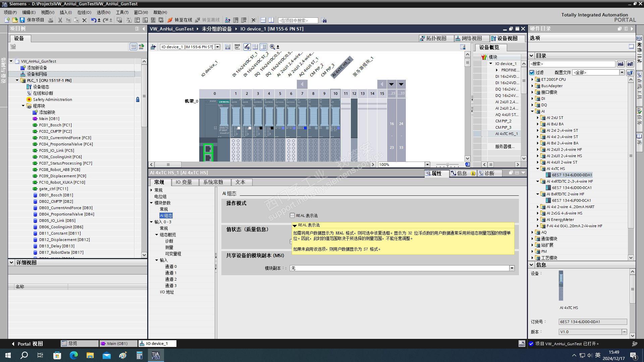Enable the REAL 表示法 checkbox

[x=292, y=216]
